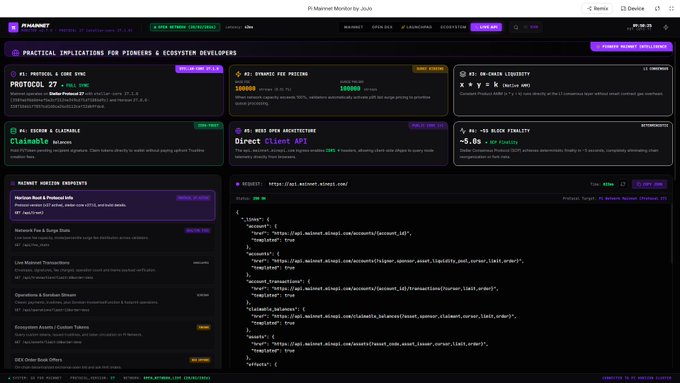This screenshot has height=383, width=680.
Task: Click the Direct Client API heading
Action: (271, 141)
